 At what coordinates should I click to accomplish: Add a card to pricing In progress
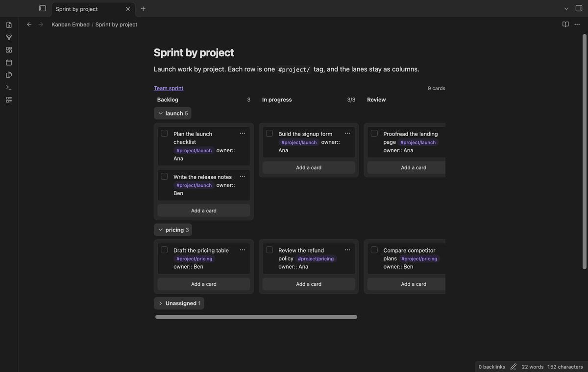point(309,284)
